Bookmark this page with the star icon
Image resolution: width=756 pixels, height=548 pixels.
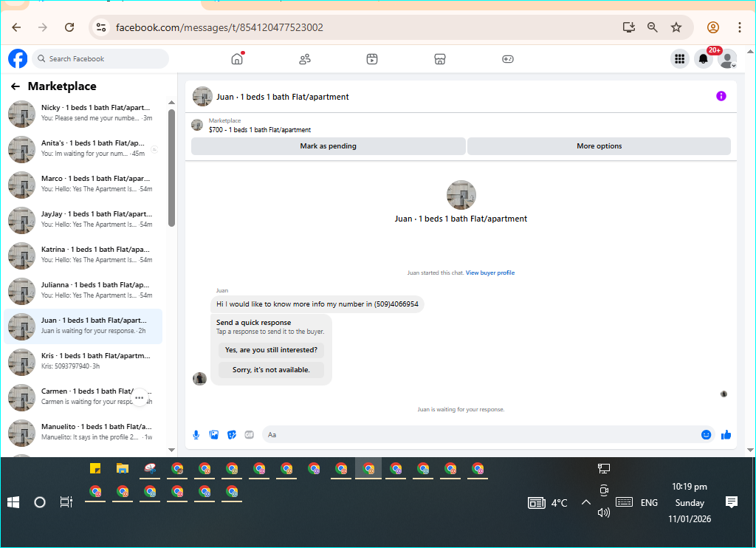coord(676,27)
